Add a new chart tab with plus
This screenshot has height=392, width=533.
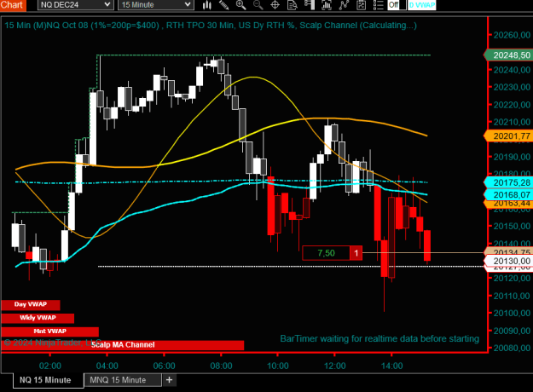(x=170, y=380)
